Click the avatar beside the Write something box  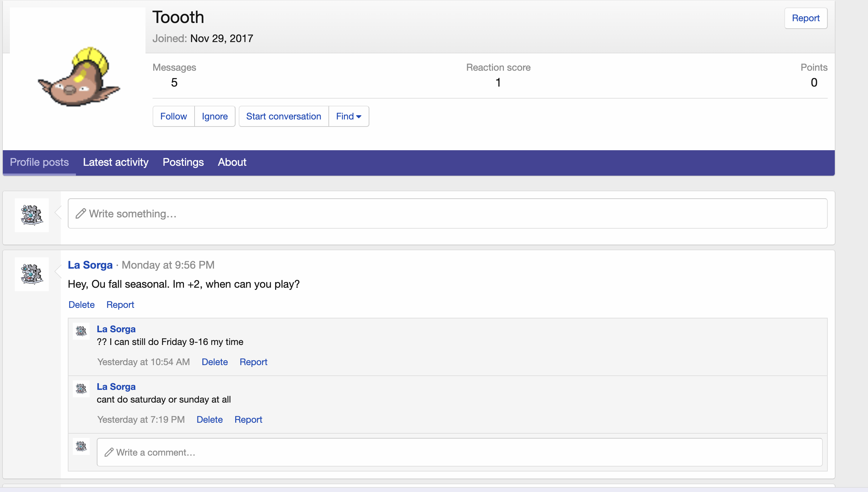(32, 215)
